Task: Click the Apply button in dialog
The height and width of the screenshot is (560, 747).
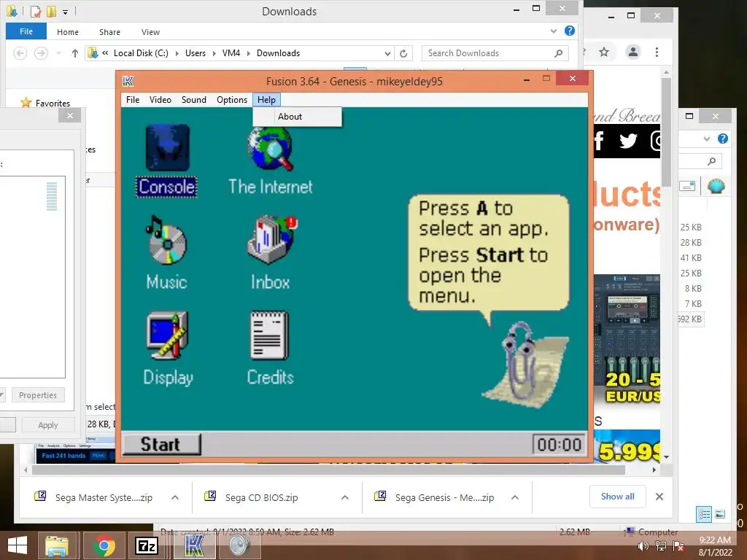Action: click(47, 425)
